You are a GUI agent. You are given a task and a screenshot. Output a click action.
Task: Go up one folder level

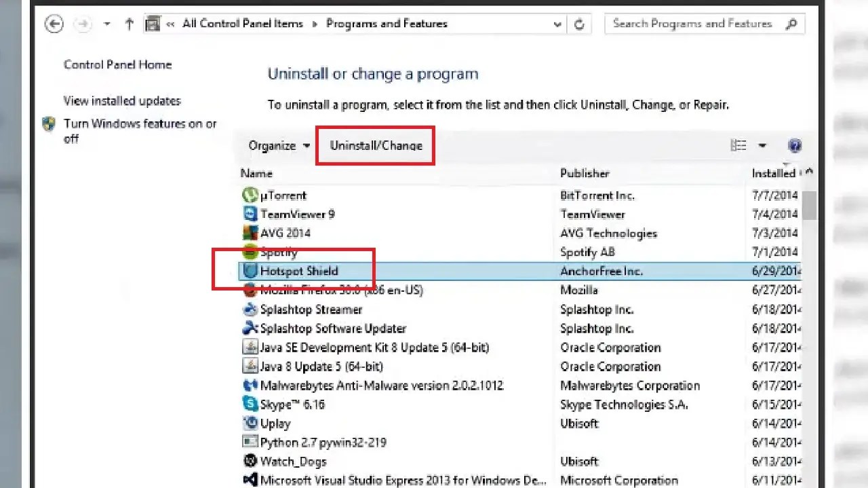coord(129,24)
